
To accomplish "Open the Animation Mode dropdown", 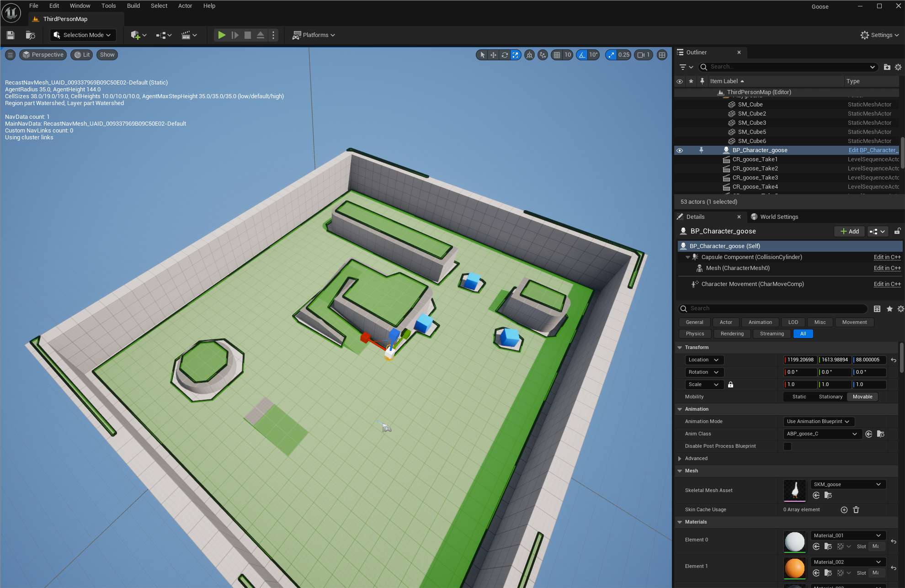I will click(819, 422).
